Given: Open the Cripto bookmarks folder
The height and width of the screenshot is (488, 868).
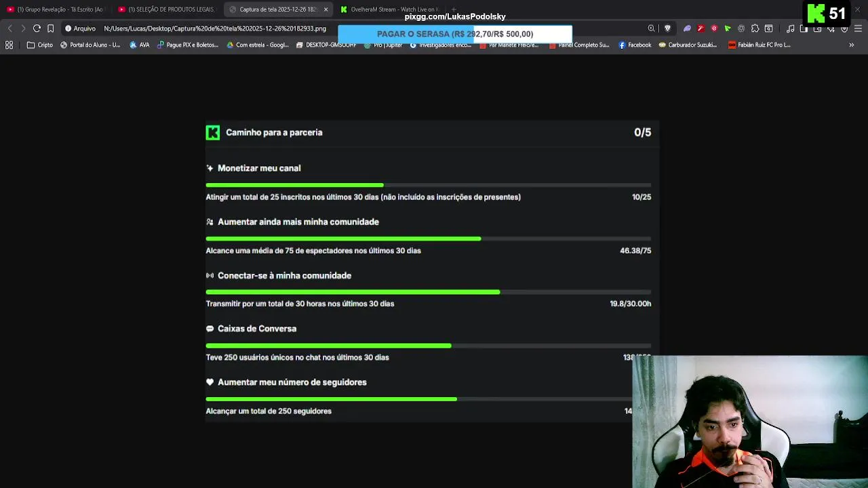Looking at the screenshot, I should tap(39, 45).
